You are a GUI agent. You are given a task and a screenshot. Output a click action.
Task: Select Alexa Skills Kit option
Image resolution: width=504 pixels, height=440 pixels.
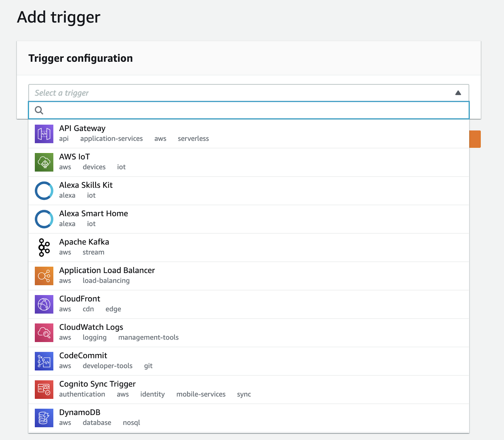click(x=249, y=191)
